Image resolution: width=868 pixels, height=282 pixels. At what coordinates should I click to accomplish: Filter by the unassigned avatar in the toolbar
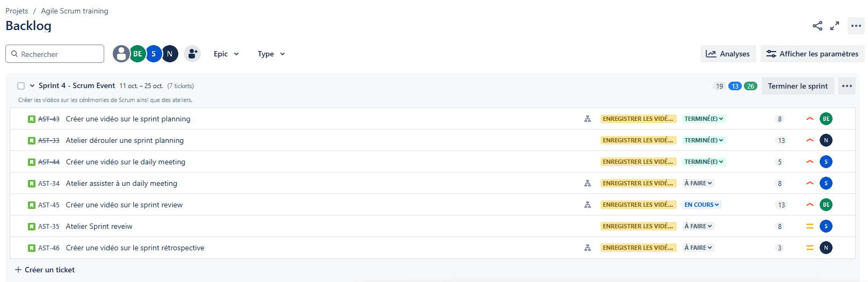pyautogui.click(x=121, y=54)
